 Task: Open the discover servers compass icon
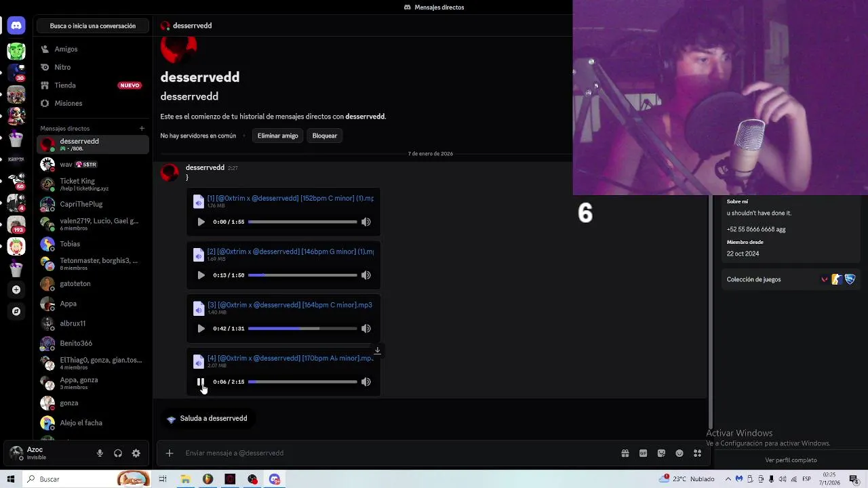(16, 311)
